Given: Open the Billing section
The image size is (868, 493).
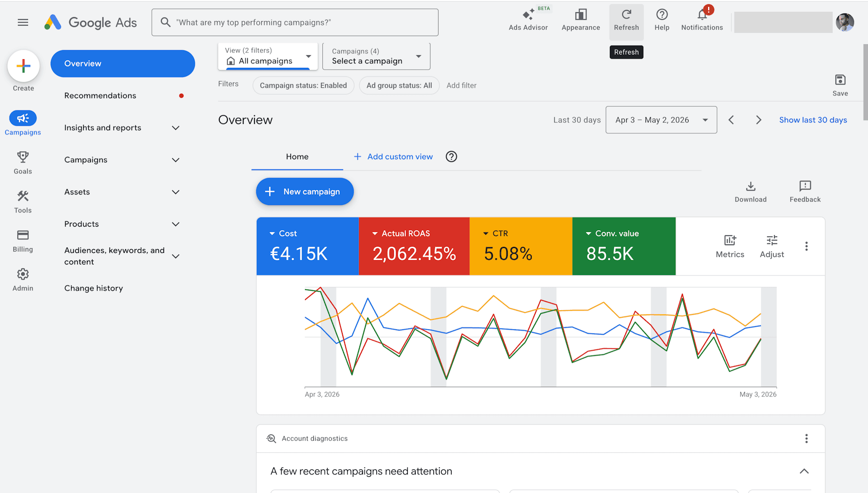Looking at the screenshot, I should (x=23, y=241).
